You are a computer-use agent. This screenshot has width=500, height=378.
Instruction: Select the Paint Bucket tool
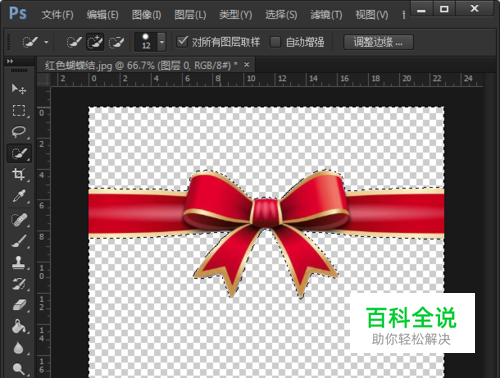(x=19, y=327)
